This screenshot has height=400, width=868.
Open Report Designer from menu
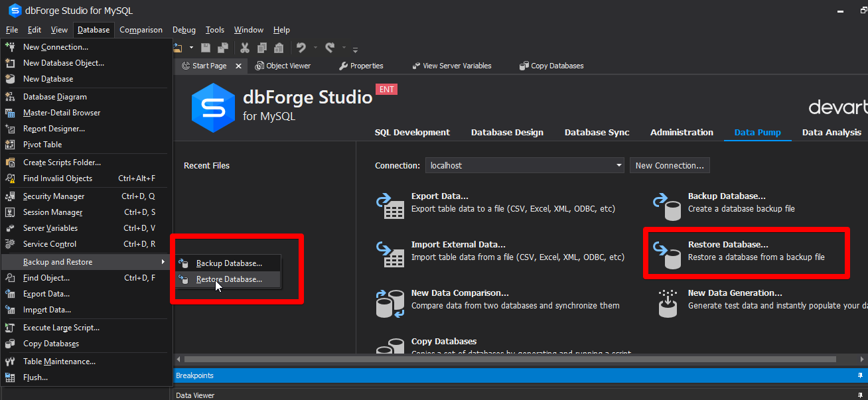pos(86,129)
